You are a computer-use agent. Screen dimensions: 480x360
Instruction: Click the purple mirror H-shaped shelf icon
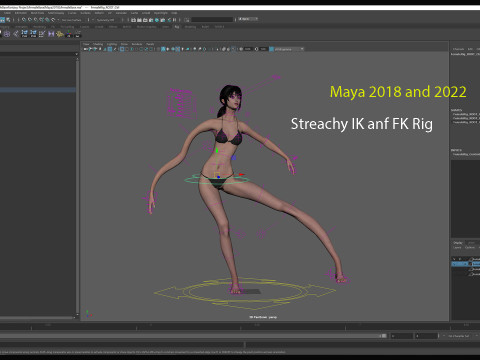coord(51,34)
